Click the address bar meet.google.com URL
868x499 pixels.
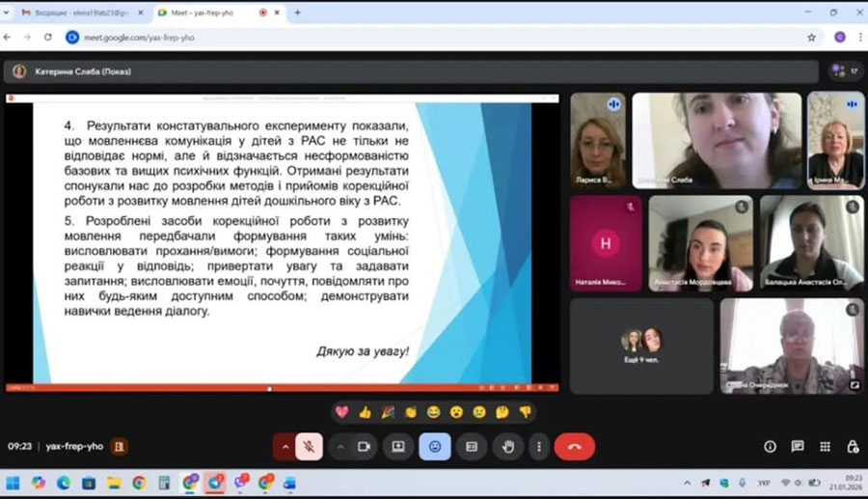point(139,38)
